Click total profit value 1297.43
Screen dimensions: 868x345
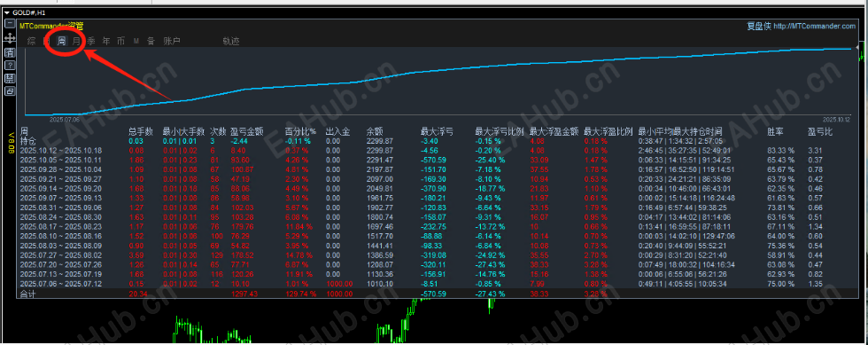tap(244, 294)
